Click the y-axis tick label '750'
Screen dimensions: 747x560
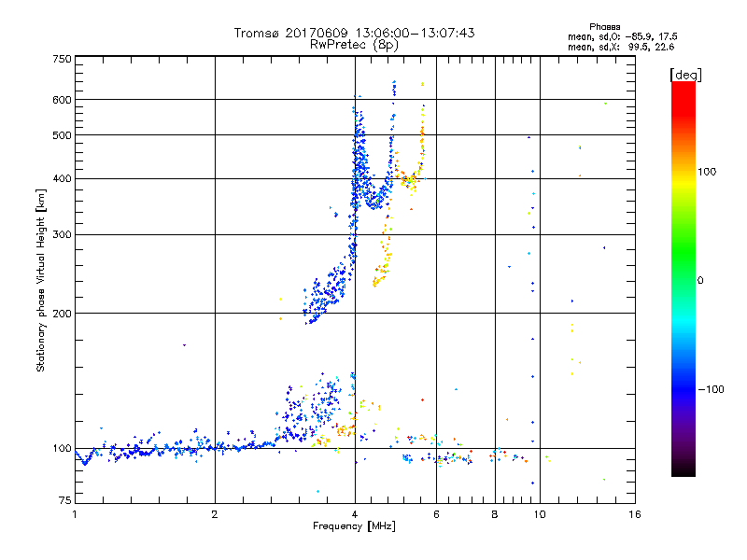[63, 59]
